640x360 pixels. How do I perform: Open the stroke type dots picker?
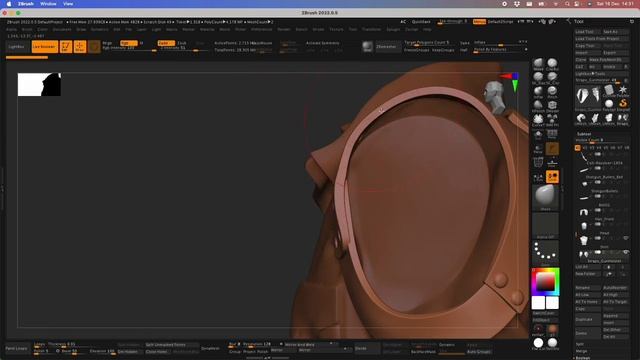point(545,252)
